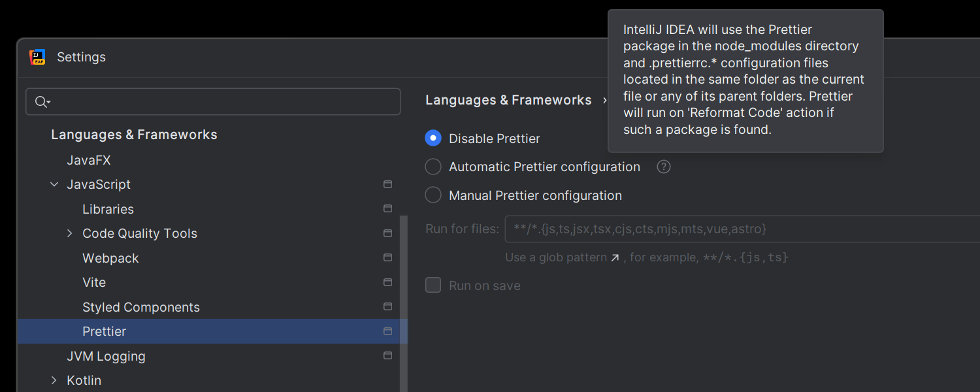Image resolution: width=980 pixels, height=392 pixels.
Task: Collapse the JavaScript tree node
Action: pos(54,185)
